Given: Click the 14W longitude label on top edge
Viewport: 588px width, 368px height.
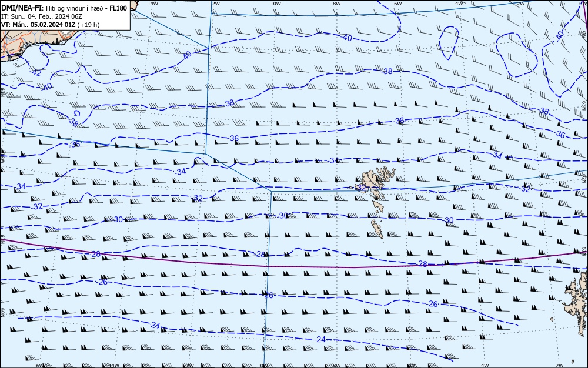Looking at the screenshot, I should [x=153, y=3].
